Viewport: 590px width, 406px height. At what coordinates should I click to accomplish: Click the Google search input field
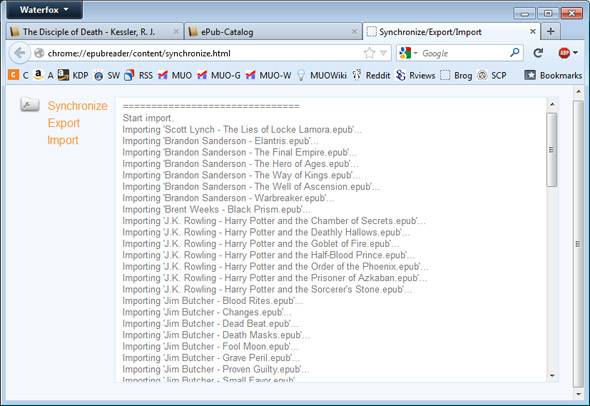464,53
